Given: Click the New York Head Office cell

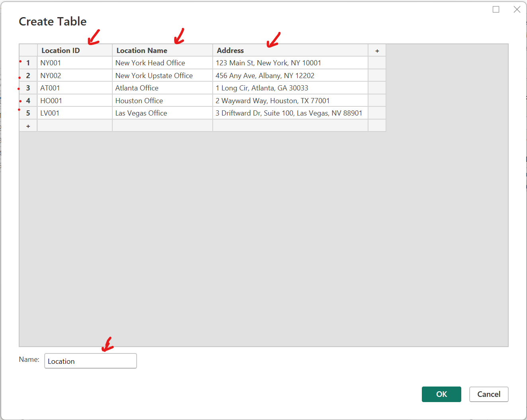Looking at the screenshot, I should coord(162,63).
